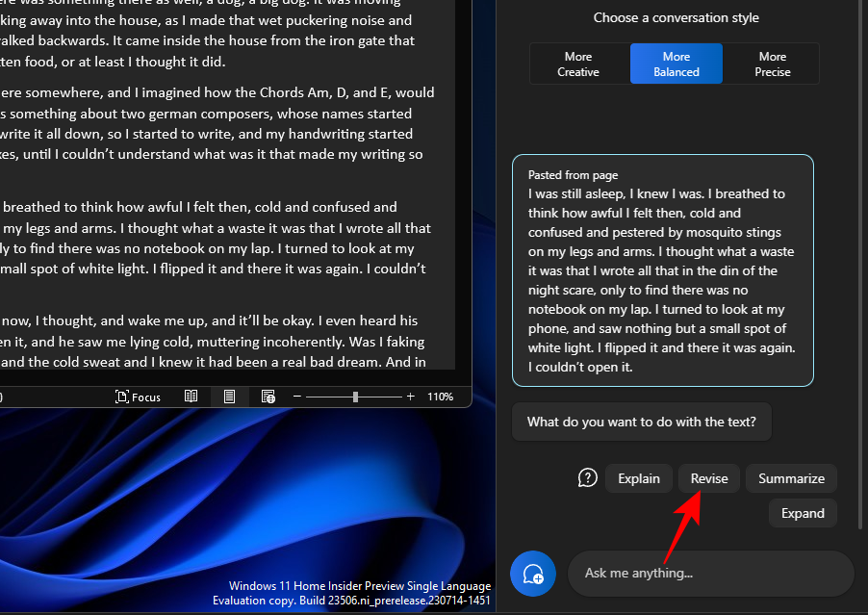Open help via the question mark icon
The image size is (868, 615).
coord(587,477)
